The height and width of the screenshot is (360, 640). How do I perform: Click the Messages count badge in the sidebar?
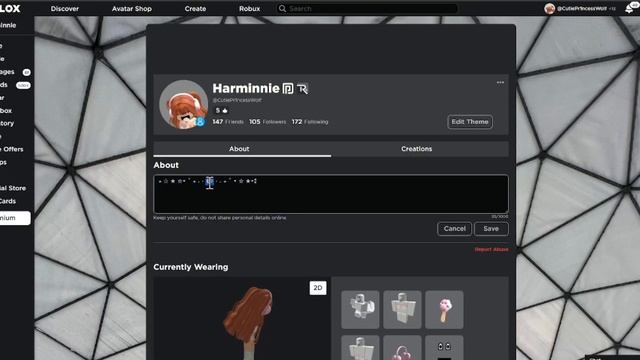(x=27, y=72)
